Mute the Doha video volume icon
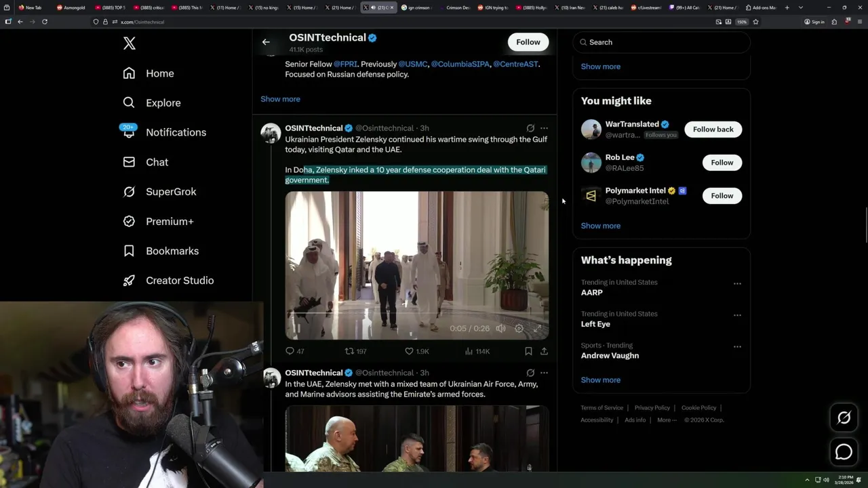The height and width of the screenshot is (488, 868). click(500, 328)
